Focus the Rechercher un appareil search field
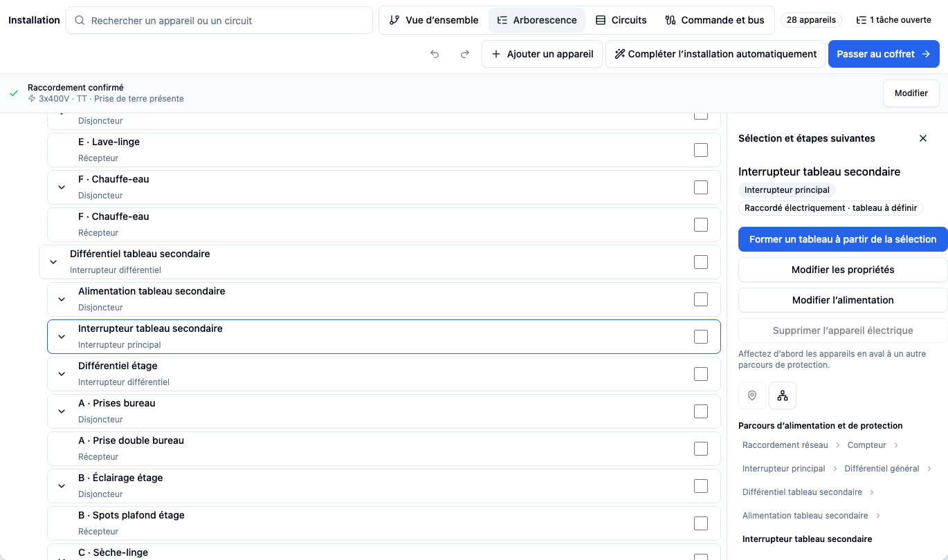 (x=219, y=21)
